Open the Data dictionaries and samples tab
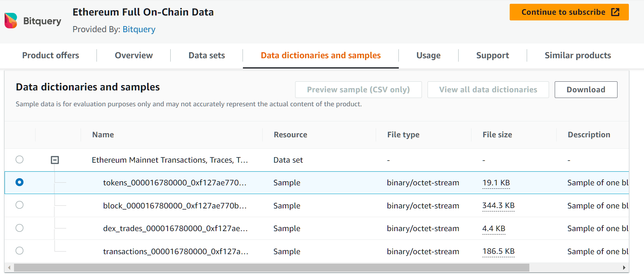 point(321,55)
